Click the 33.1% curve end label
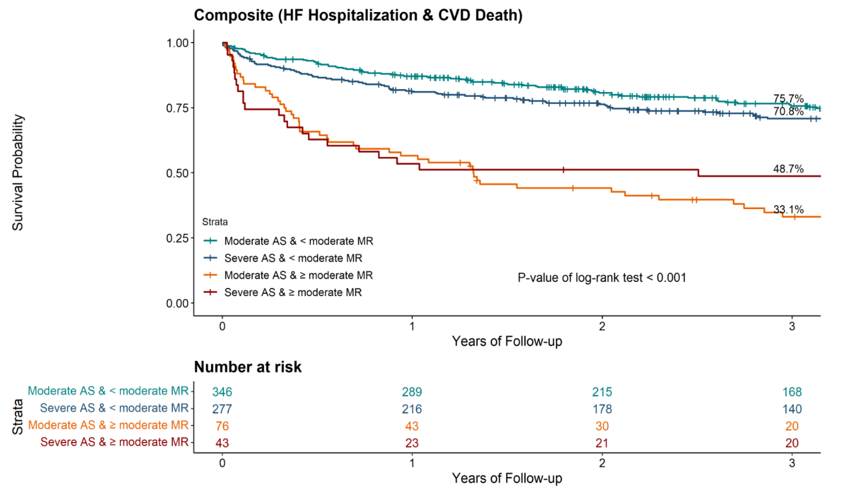Viewport: 848px width, 504px height. [788, 209]
